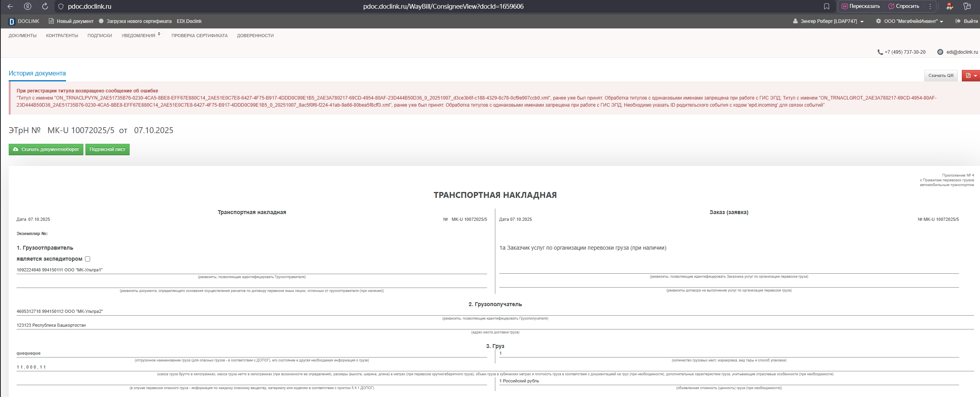The width and height of the screenshot is (980, 397).
Task: Click the browser address bar URL
Action: pyautogui.click(x=444, y=6)
